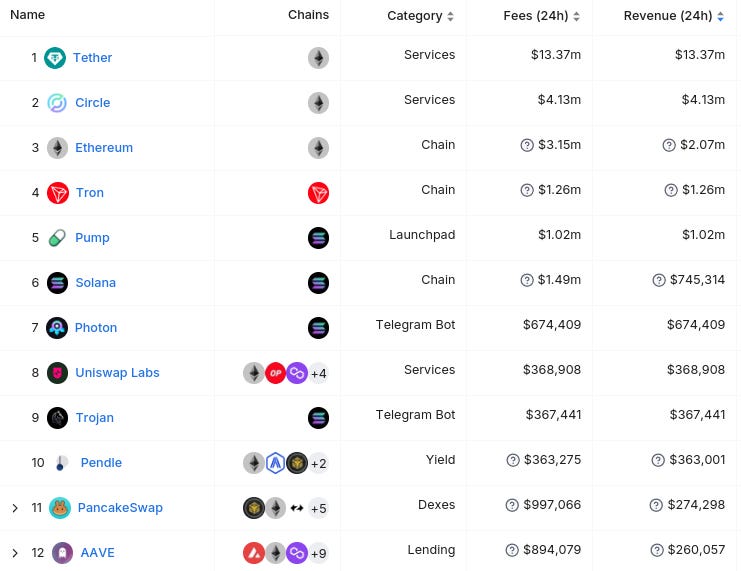741x571 pixels.
Task: Click help icon beside Tron fees $1.26m
Action: pyautogui.click(x=527, y=190)
